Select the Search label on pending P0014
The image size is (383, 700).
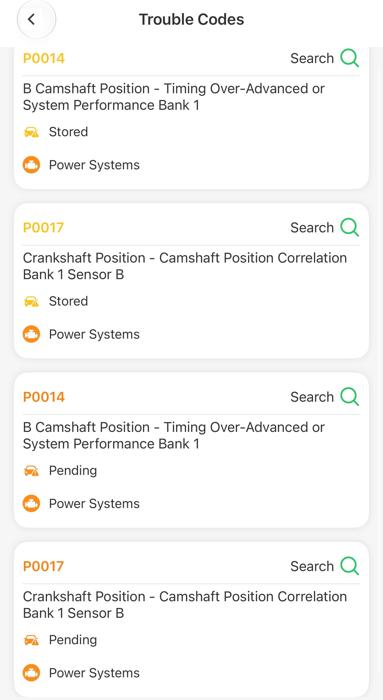[x=312, y=396]
